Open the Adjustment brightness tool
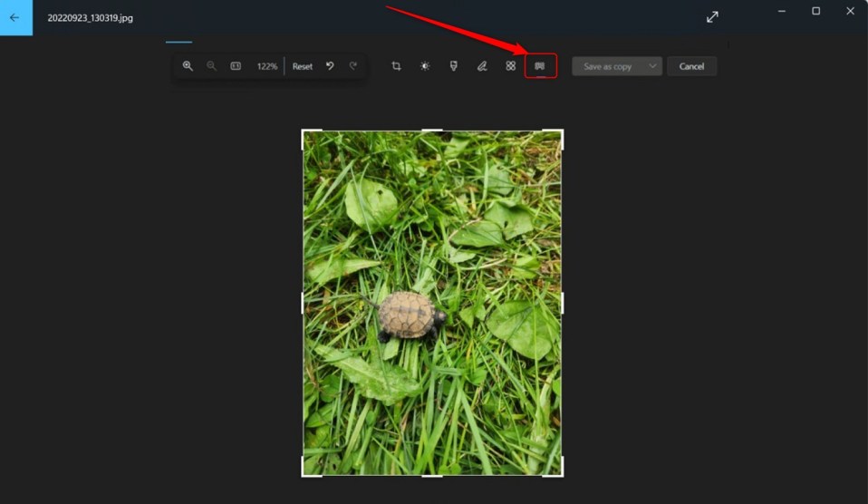The width and height of the screenshot is (868, 504). pos(425,66)
